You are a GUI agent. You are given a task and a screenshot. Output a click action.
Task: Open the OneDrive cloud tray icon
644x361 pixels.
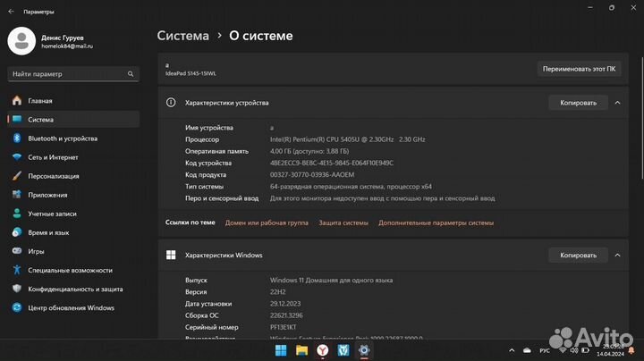pyautogui.click(x=527, y=350)
